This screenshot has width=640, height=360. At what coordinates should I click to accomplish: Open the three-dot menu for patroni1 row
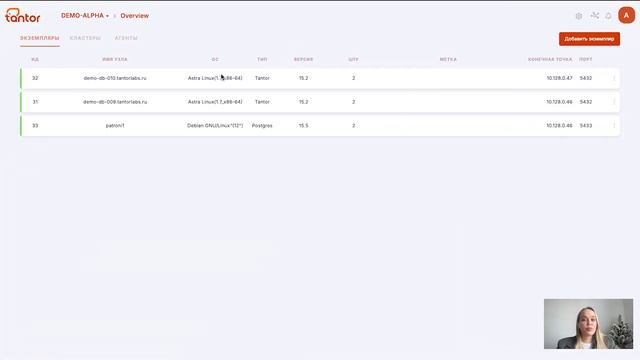pyautogui.click(x=614, y=126)
